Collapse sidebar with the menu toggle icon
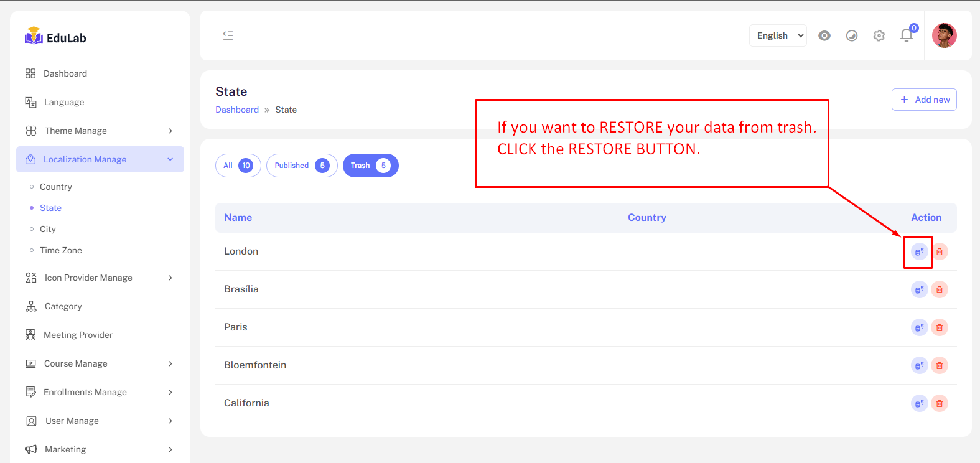 click(x=228, y=35)
